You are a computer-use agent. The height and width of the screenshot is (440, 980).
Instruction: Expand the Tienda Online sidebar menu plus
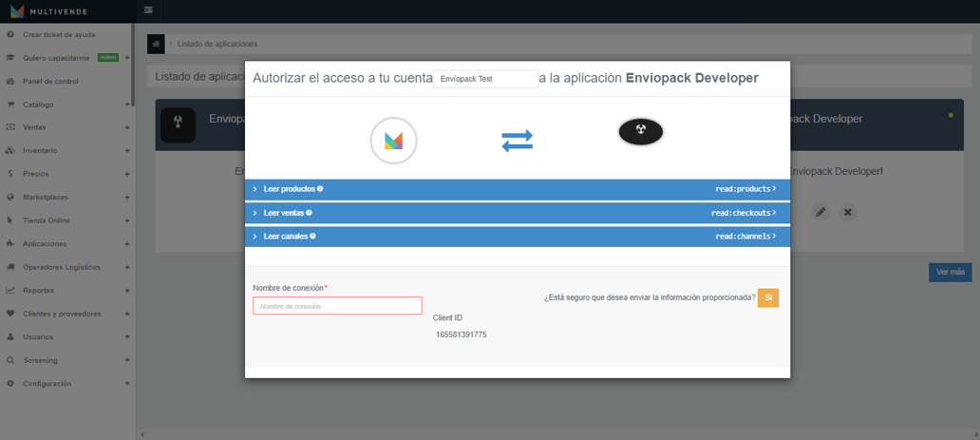point(127,220)
